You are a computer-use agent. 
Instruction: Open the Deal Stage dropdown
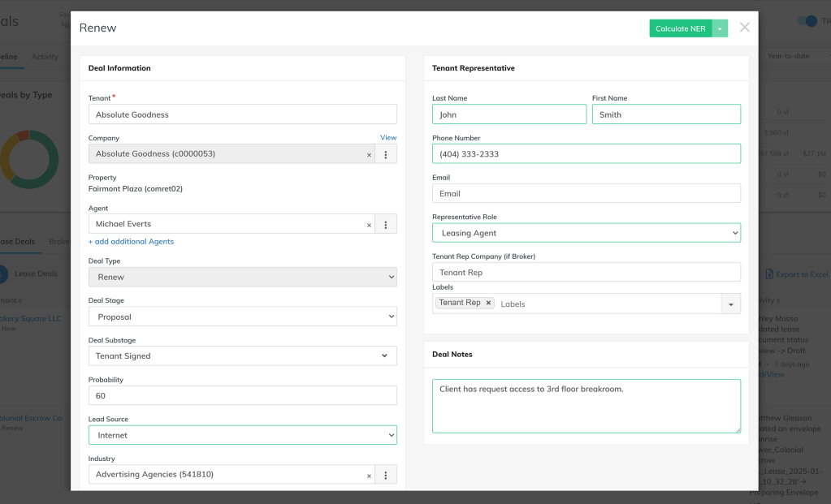pos(242,317)
